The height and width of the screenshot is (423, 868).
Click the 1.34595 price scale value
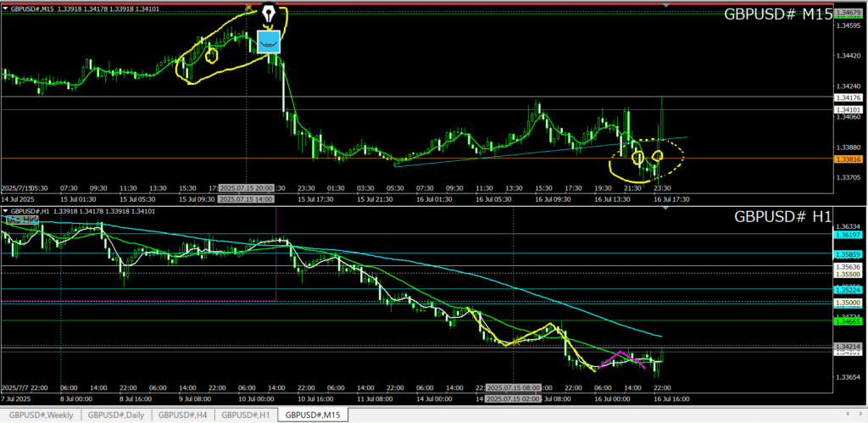[x=848, y=25]
